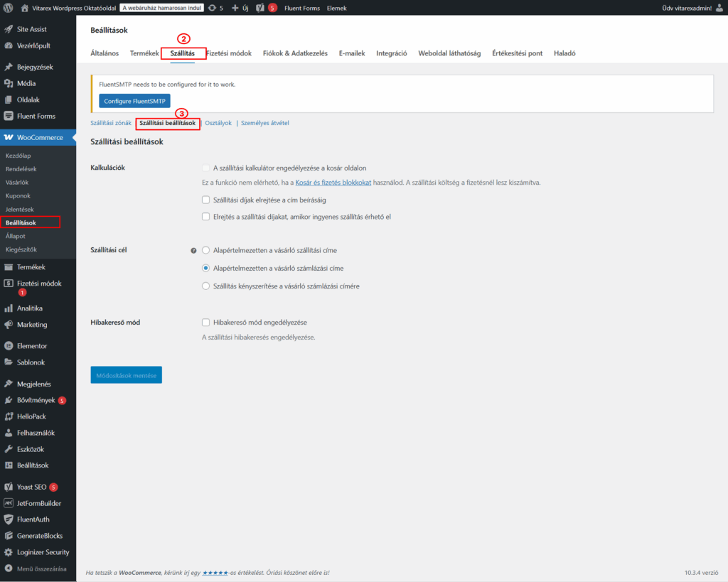Enable Szállítási díjak elrejtése a cím beírásáig

tap(206, 200)
